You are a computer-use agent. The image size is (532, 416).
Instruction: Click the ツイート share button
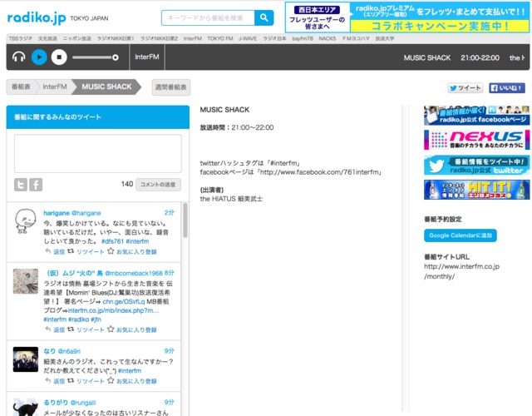click(465, 87)
